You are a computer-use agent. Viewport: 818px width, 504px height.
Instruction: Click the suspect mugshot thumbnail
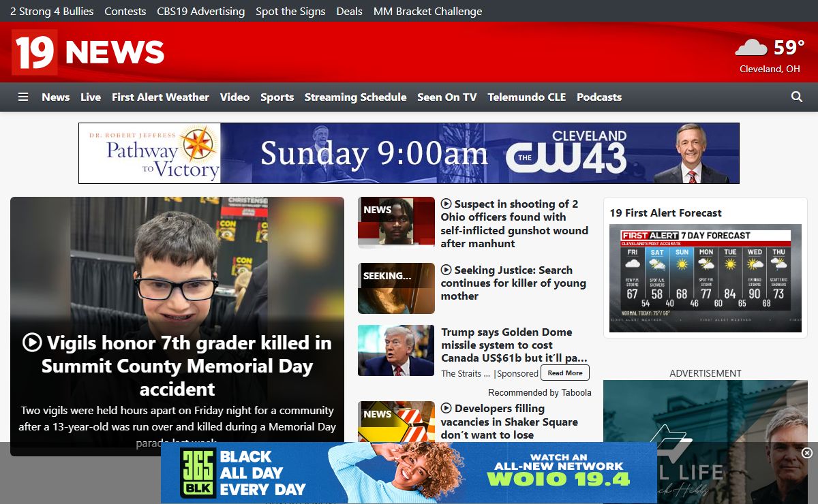(396, 223)
